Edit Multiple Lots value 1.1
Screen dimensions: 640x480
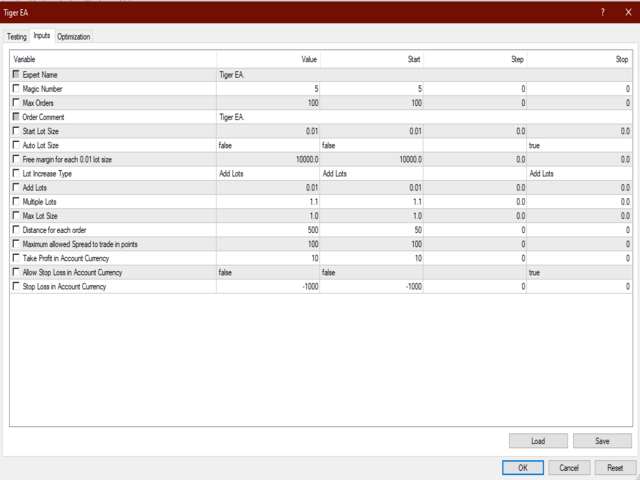(268, 202)
